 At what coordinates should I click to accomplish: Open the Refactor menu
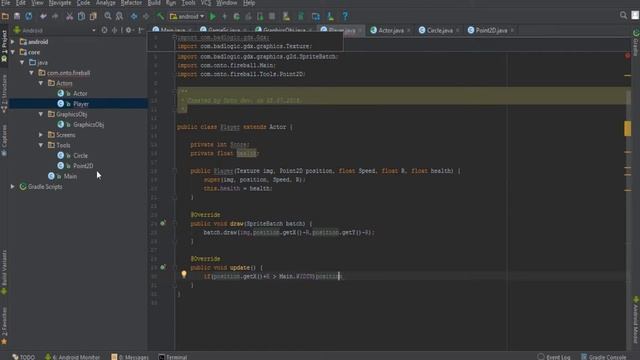click(x=131, y=3)
